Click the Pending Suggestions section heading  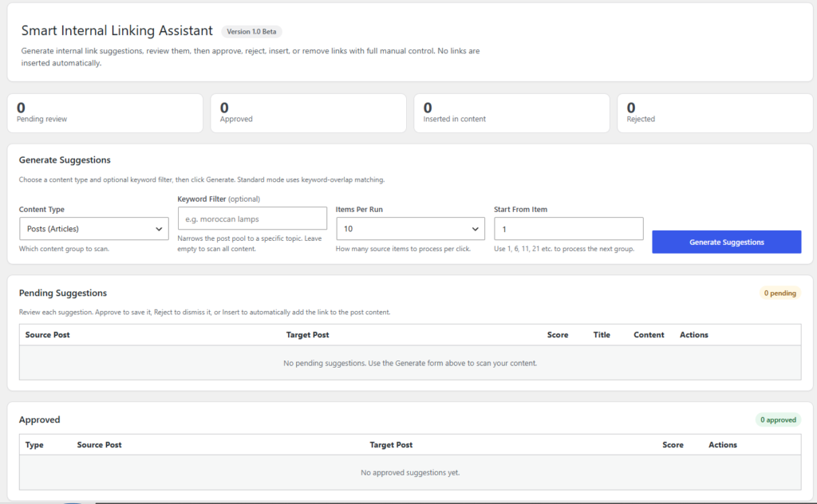click(62, 293)
